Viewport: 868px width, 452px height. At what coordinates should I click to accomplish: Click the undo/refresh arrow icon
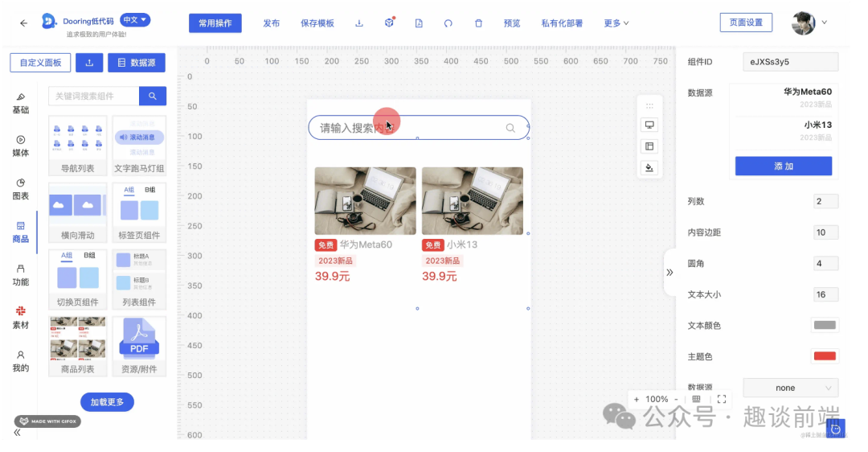pyautogui.click(x=448, y=23)
